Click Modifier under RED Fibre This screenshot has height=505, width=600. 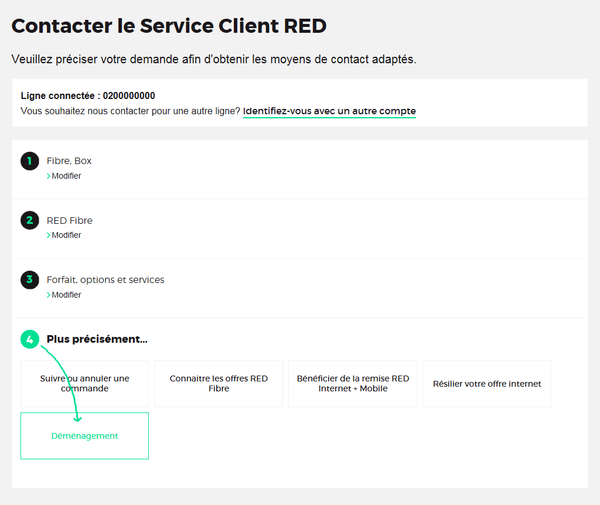pos(66,235)
